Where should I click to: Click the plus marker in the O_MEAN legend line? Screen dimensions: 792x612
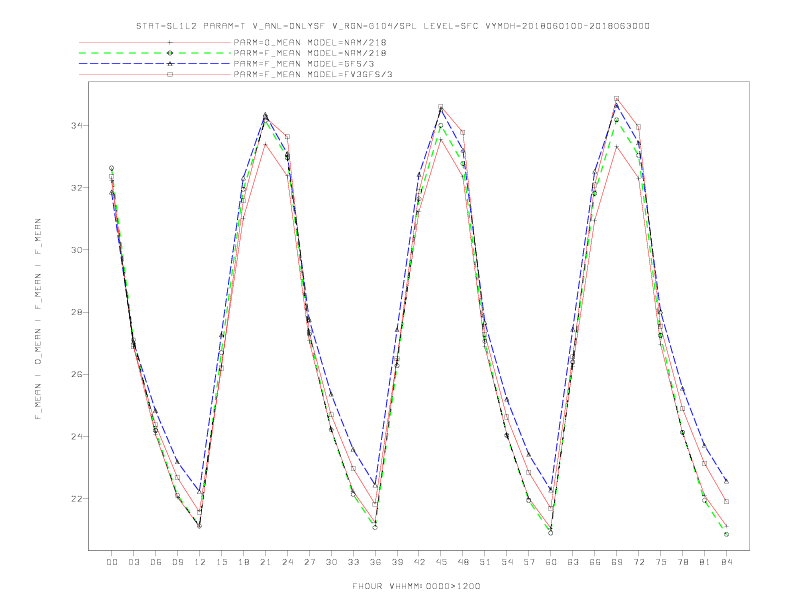click(170, 42)
